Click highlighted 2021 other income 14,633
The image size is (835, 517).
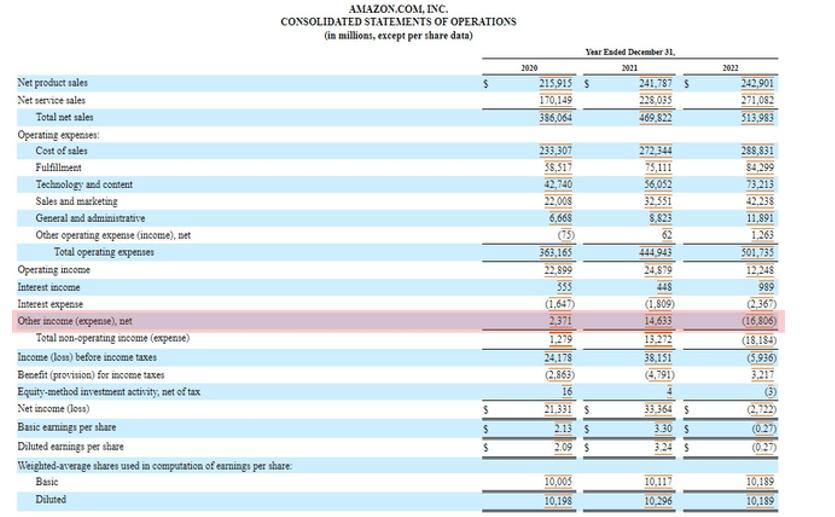(x=658, y=321)
